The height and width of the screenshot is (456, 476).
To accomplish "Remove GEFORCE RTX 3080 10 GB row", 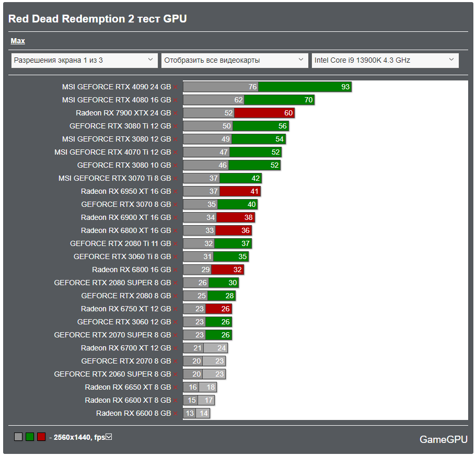I will pos(176,166).
